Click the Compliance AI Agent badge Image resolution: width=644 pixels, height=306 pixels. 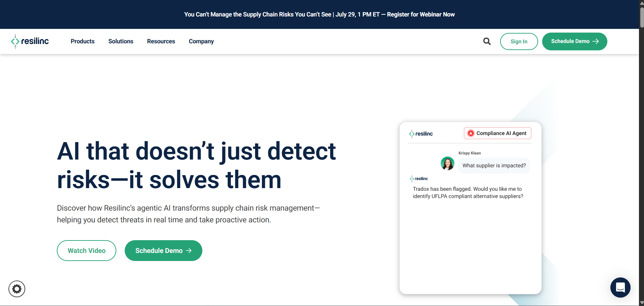tap(497, 133)
